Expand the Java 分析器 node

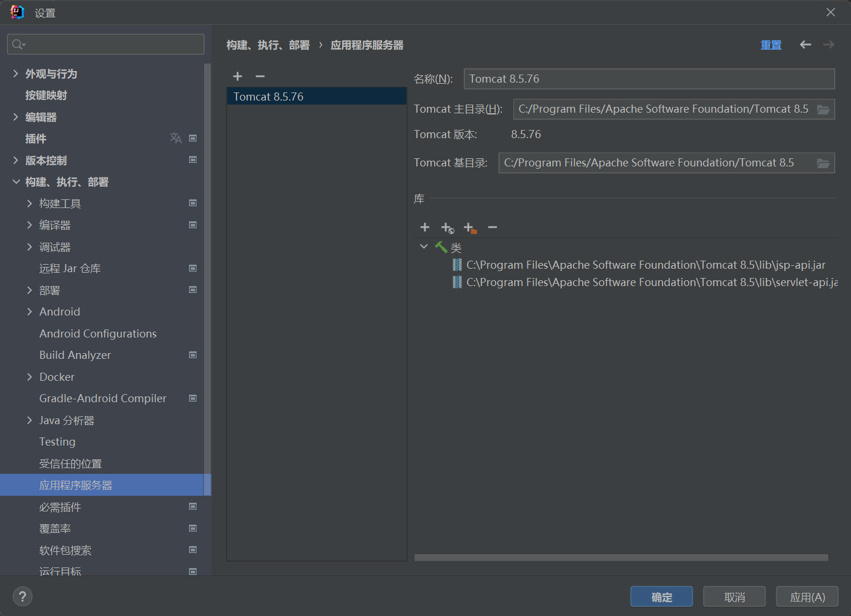(x=29, y=420)
